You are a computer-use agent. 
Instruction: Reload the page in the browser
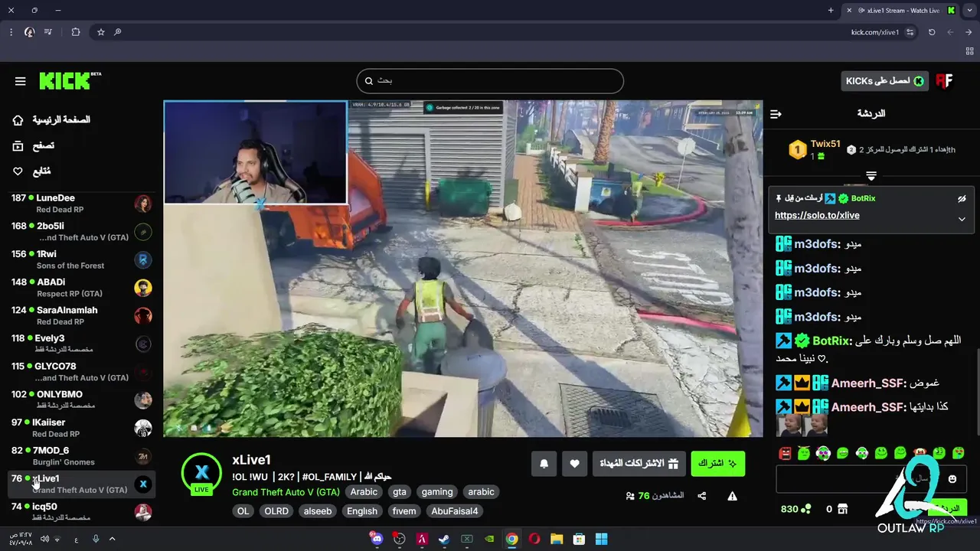point(932,32)
